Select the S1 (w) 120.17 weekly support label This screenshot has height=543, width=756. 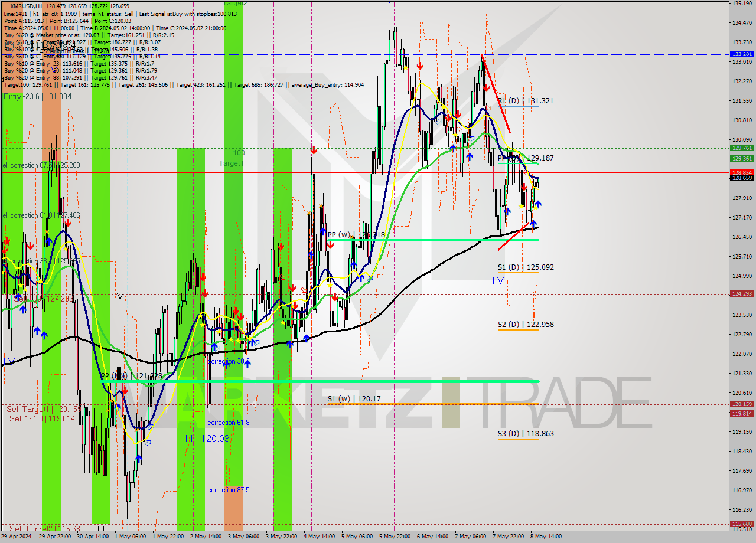pyautogui.click(x=354, y=399)
